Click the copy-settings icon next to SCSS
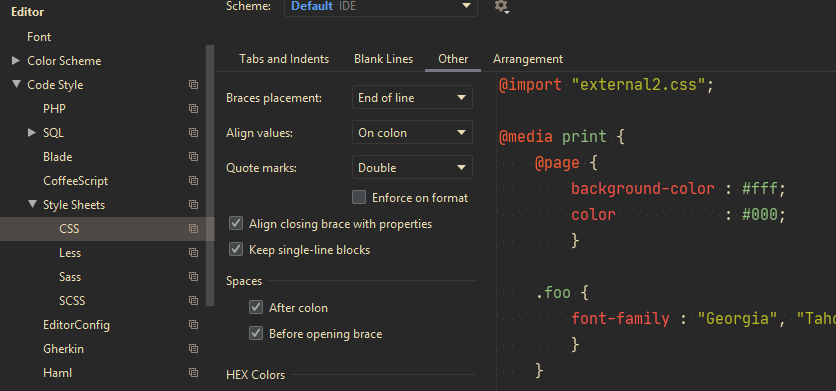 click(194, 301)
